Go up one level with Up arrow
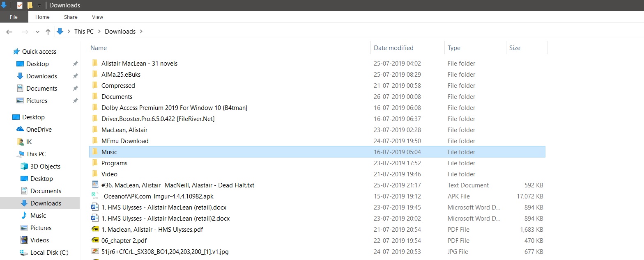 point(48,32)
